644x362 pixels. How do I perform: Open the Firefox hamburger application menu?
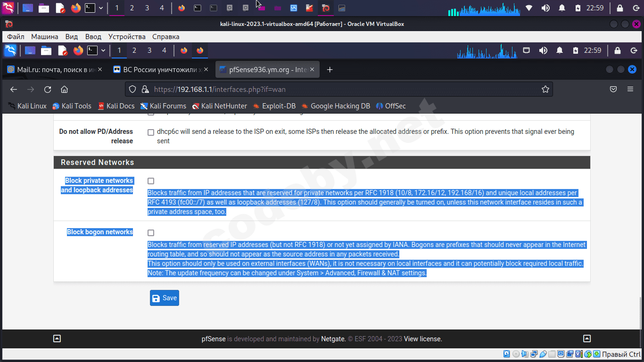click(630, 90)
